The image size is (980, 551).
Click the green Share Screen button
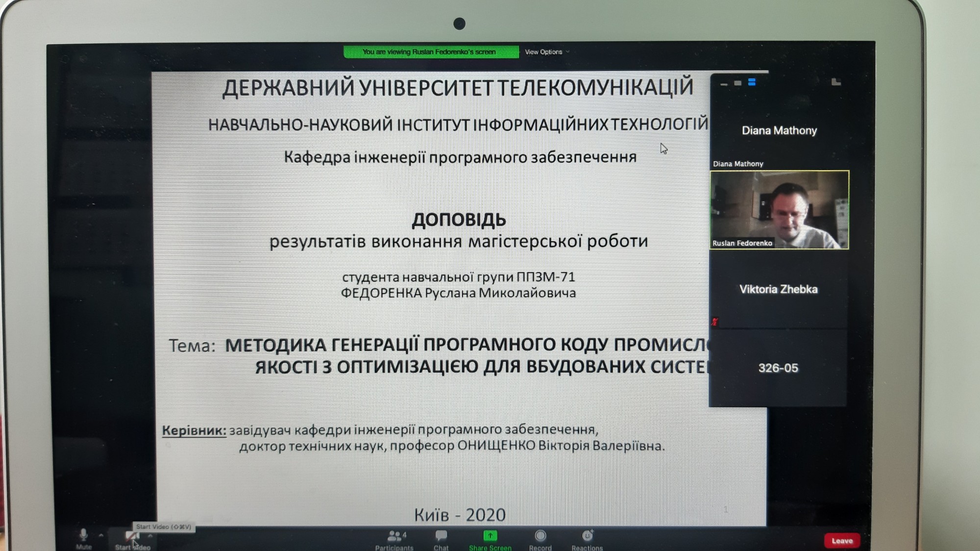490,540
